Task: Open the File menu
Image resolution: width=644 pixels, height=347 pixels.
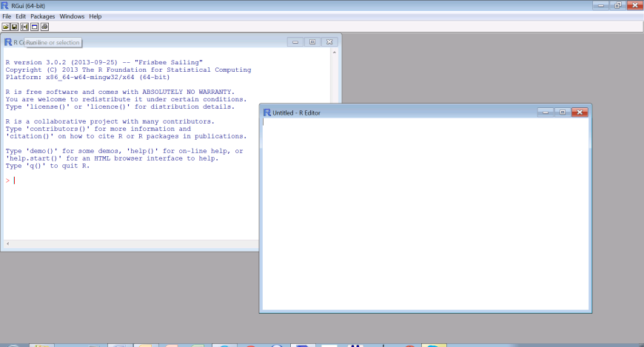Action: pos(7,16)
